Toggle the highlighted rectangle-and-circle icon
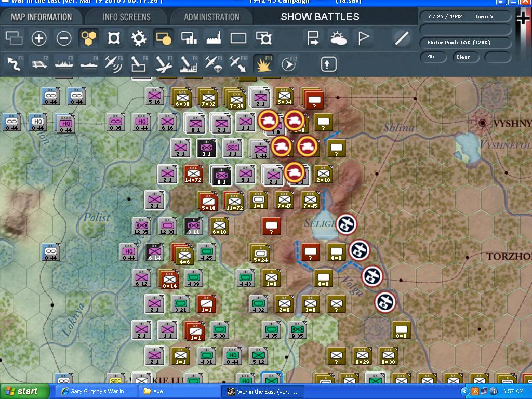 pyautogui.click(x=164, y=38)
